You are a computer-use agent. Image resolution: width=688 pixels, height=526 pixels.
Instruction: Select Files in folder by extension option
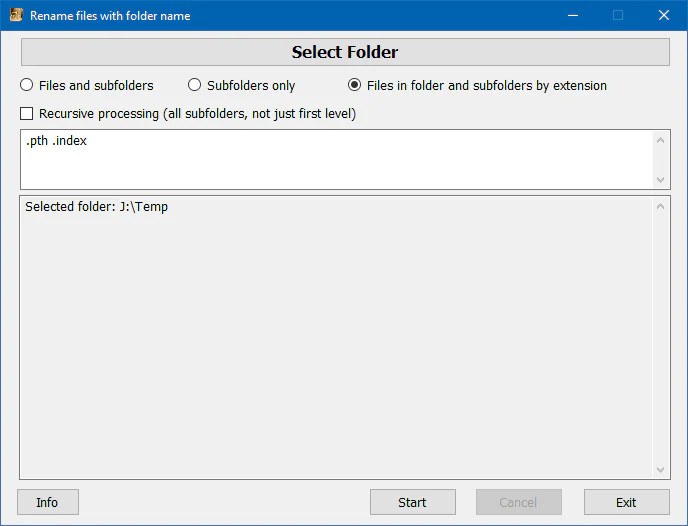click(x=355, y=85)
